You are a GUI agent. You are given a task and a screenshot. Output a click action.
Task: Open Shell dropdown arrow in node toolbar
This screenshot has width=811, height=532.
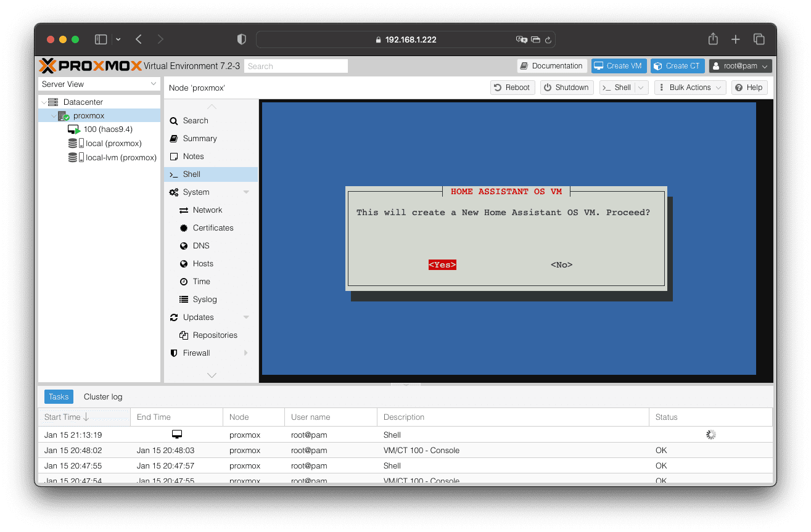(x=641, y=88)
